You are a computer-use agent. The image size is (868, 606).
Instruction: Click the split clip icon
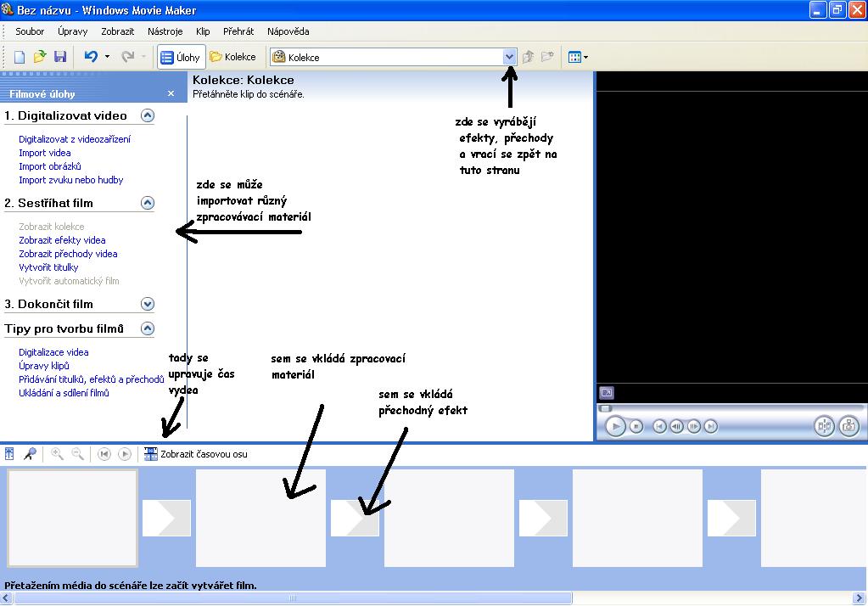point(824,426)
